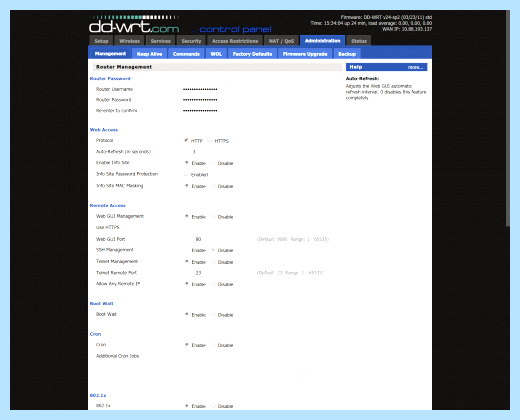The height and width of the screenshot is (420, 520).
Task: Click the page vertical scrollbar
Action: click(508, 118)
